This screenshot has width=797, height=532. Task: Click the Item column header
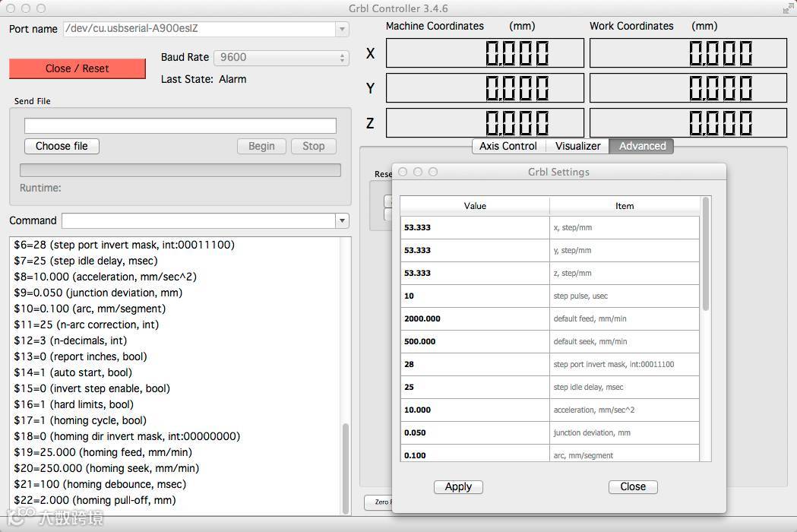click(x=625, y=206)
